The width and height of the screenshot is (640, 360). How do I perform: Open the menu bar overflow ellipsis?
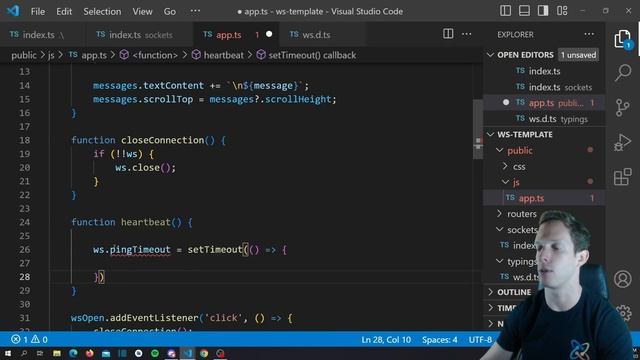[x=196, y=11]
